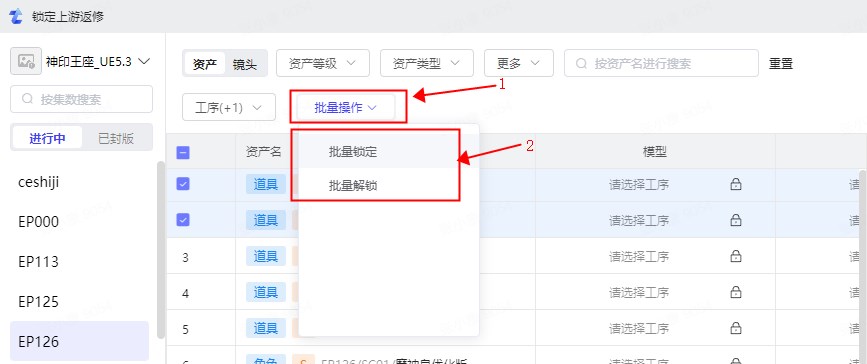Select EP000 in the episode list
This screenshot has width=867, height=364.
[79, 222]
